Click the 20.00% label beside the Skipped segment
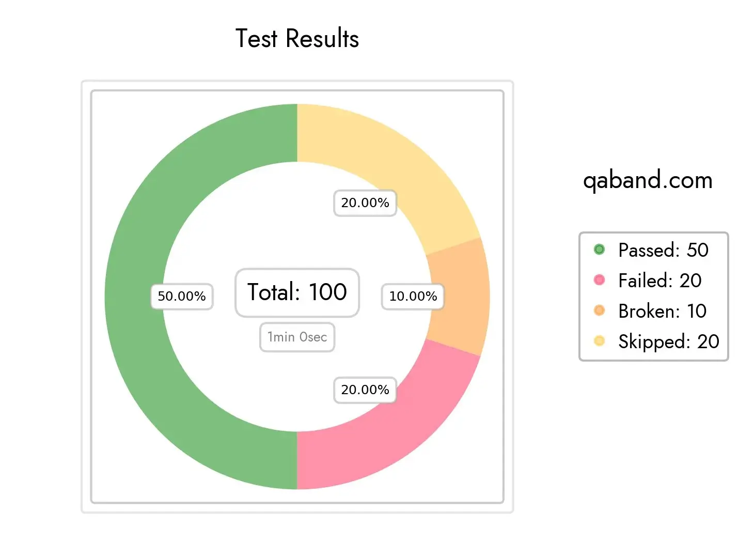 (365, 203)
